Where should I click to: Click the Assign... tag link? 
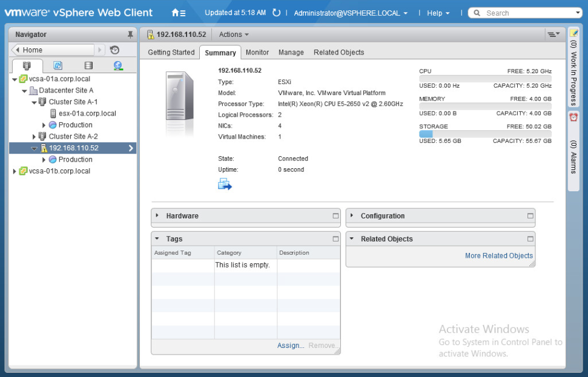[x=291, y=346]
